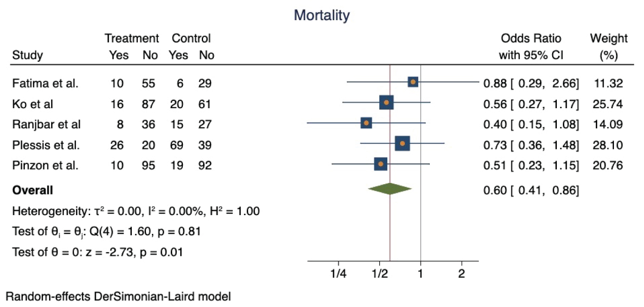The height and width of the screenshot is (307, 644).
Task: Click the Control column header
Action: tap(191, 39)
